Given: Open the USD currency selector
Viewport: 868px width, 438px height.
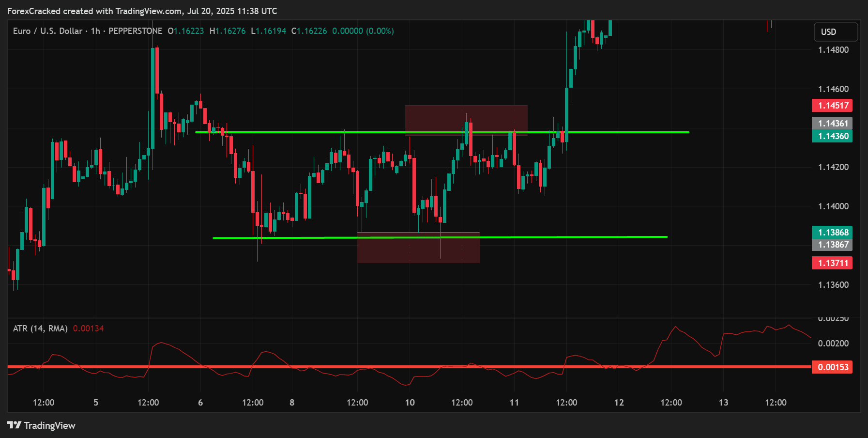Looking at the screenshot, I should 835,32.
